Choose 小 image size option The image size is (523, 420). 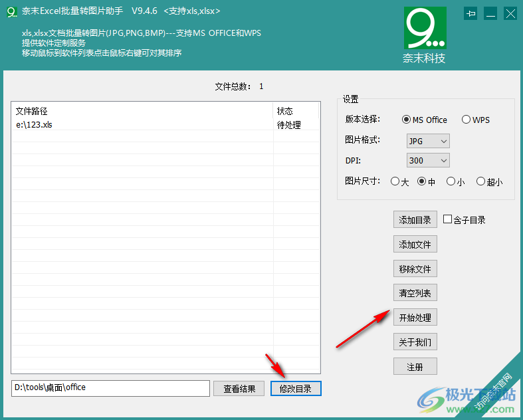point(456,181)
